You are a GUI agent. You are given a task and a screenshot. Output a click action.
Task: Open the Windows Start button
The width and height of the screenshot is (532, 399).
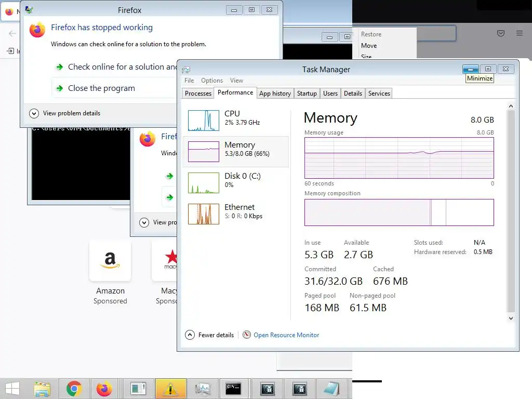click(x=13, y=389)
